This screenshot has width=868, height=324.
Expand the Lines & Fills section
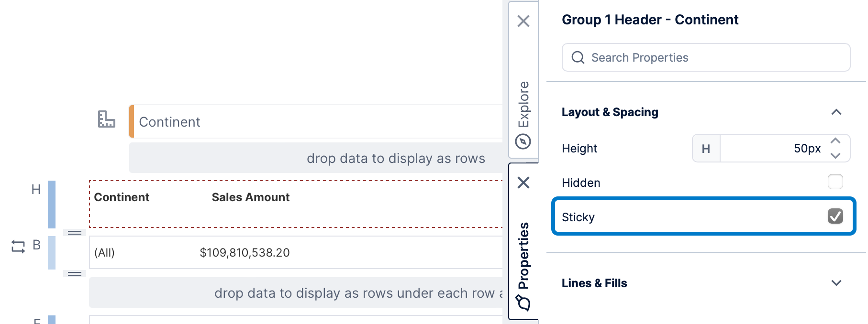pyautogui.click(x=836, y=283)
